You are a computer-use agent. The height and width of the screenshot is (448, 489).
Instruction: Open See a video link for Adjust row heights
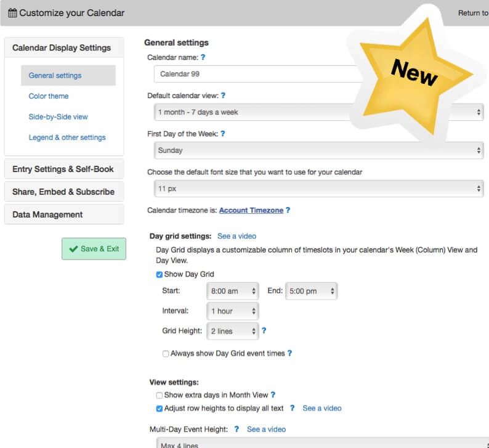(322, 408)
